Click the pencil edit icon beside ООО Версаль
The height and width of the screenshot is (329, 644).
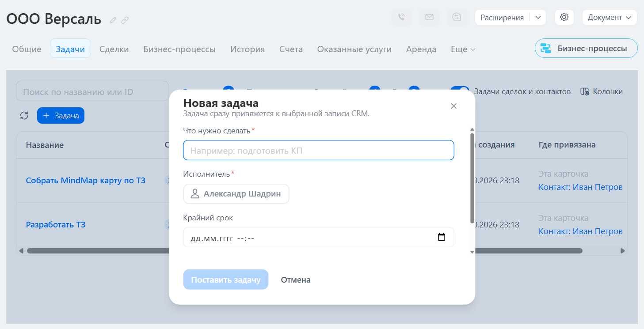(113, 20)
